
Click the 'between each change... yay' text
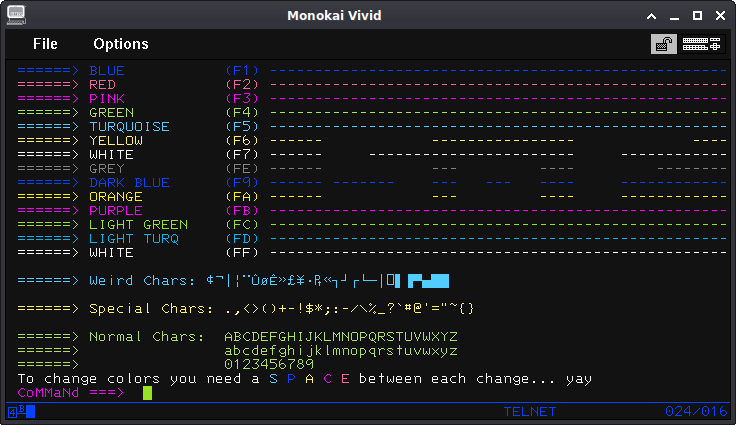pyautogui.click(x=475, y=379)
